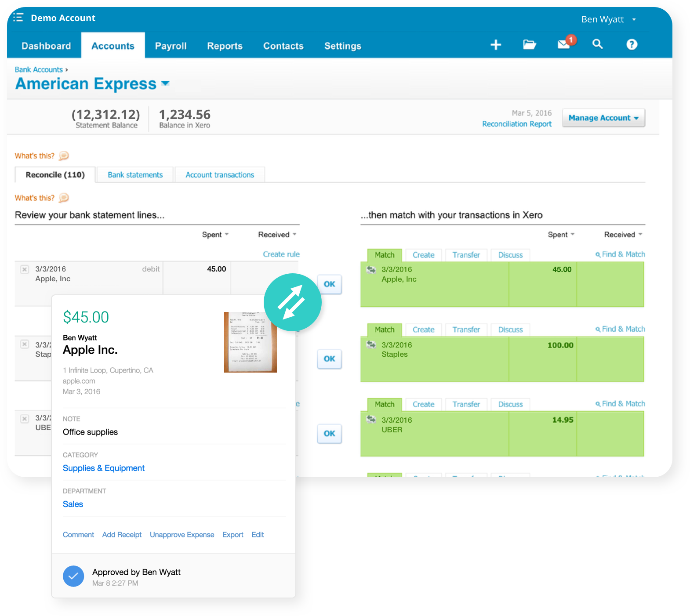Go to the Dashboard menu
690x616 pixels.
click(46, 46)
